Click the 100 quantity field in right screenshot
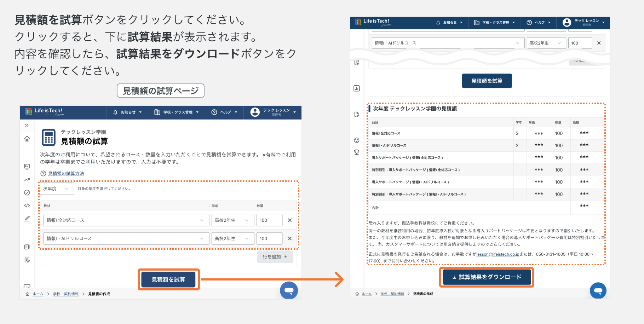 (580, 43)
